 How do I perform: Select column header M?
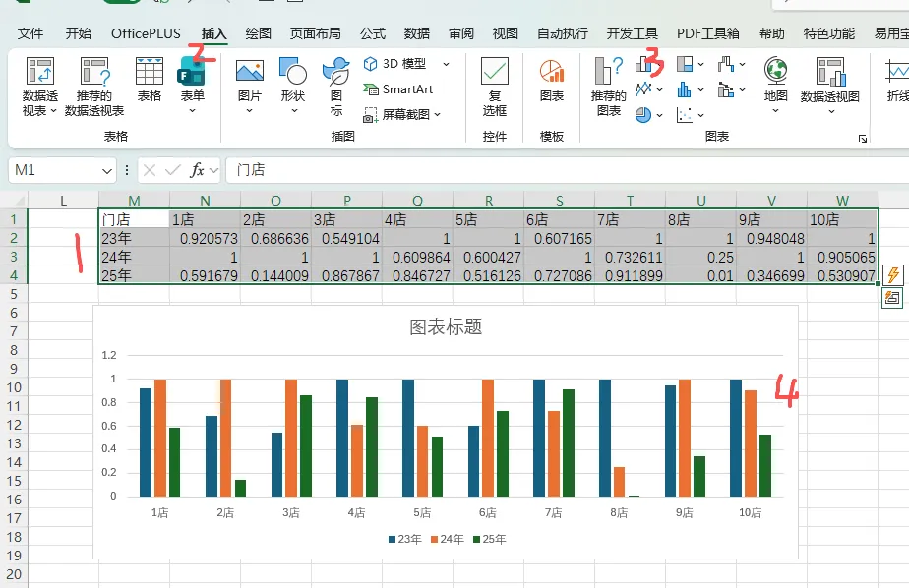(x=134, y=201)
